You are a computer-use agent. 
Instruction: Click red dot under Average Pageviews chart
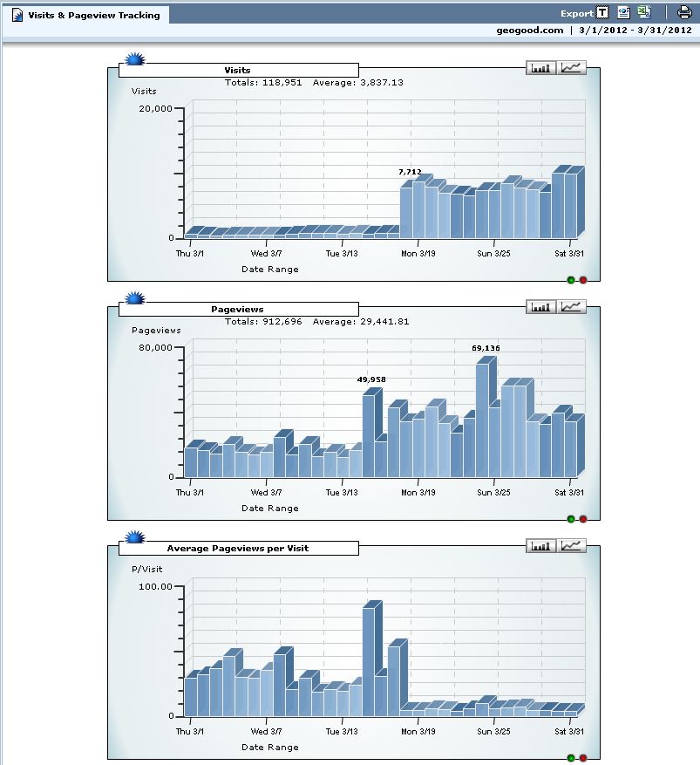(583, 758)
